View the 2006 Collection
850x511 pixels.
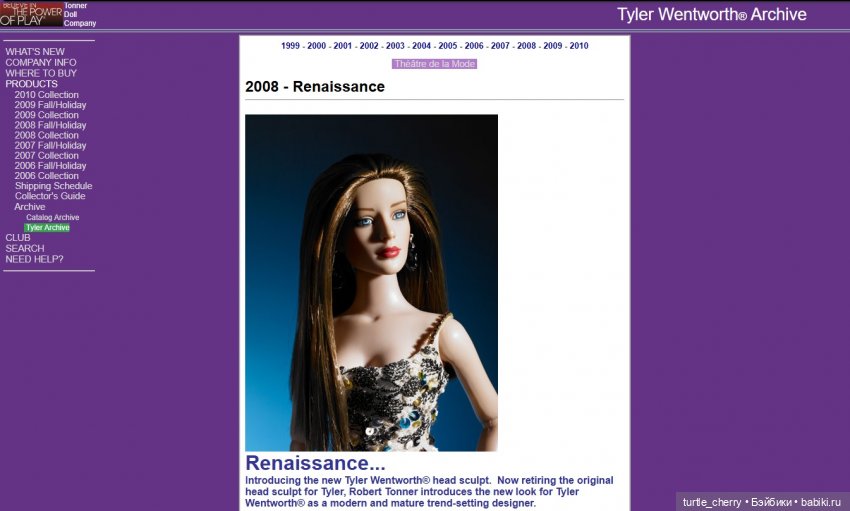pyautogui.click(x=47, y=176)
